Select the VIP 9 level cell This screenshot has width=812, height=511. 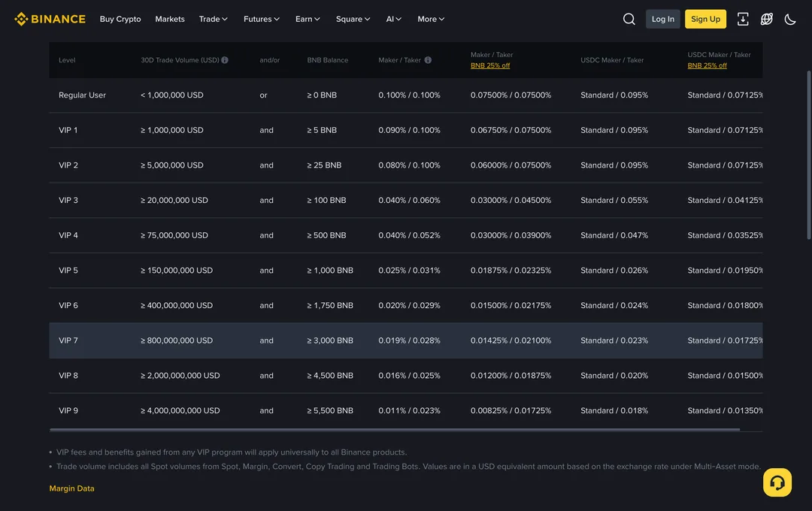click(x=68, y=410)
